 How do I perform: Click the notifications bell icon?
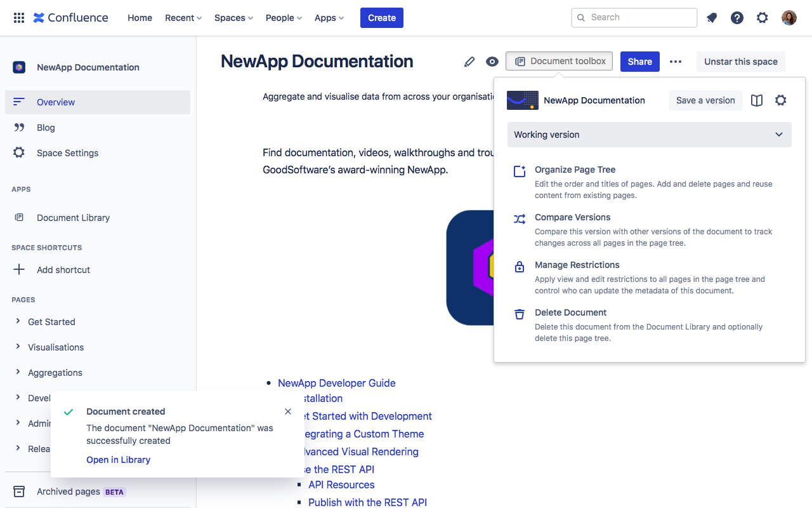(712, 18)
